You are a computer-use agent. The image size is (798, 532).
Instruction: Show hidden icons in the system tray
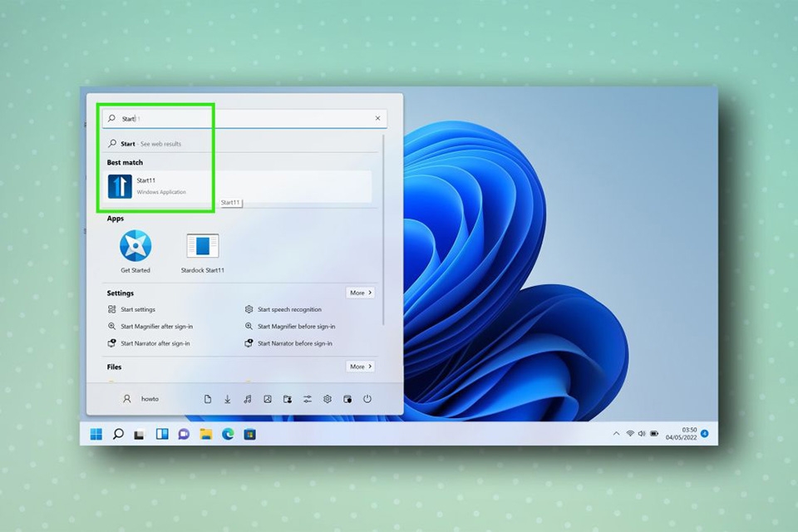(x=616, y=433)
